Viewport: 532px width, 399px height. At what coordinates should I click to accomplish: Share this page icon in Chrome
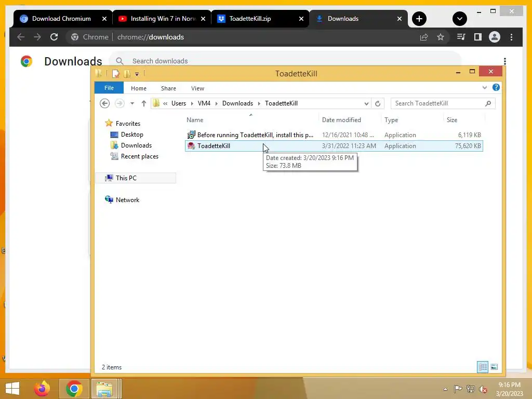[424, 37]
